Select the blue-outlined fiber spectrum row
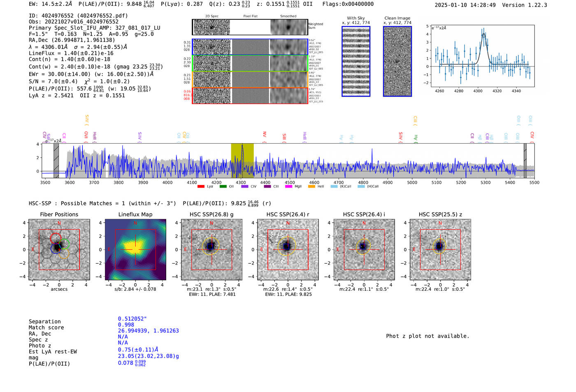The height and width of the screenshot is (392, 576). (x=250, y=47)
